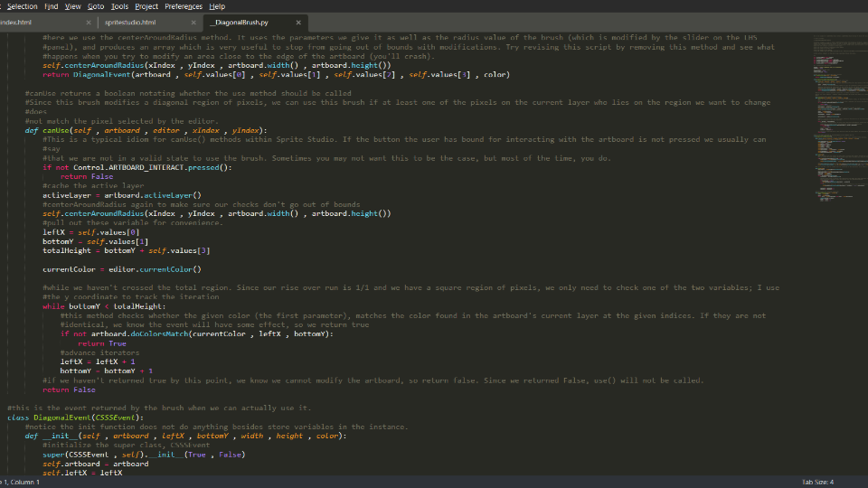868x488 pixels.
Task: Open the Preferences menu
Action: (x=184, y=6)
